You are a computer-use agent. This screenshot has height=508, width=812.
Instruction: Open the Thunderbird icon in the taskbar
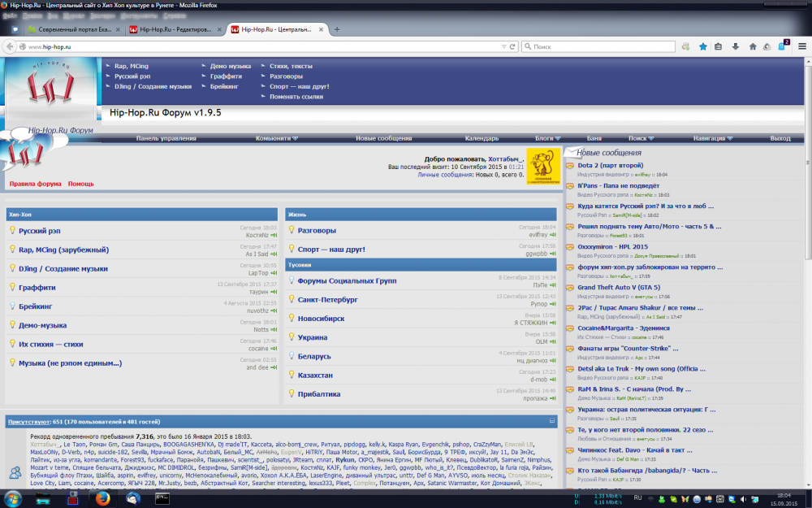point(133,499)
